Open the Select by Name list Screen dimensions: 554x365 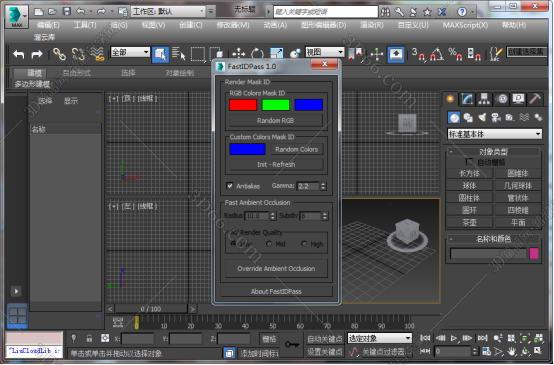pyautogui.click(x=179, y=54)
